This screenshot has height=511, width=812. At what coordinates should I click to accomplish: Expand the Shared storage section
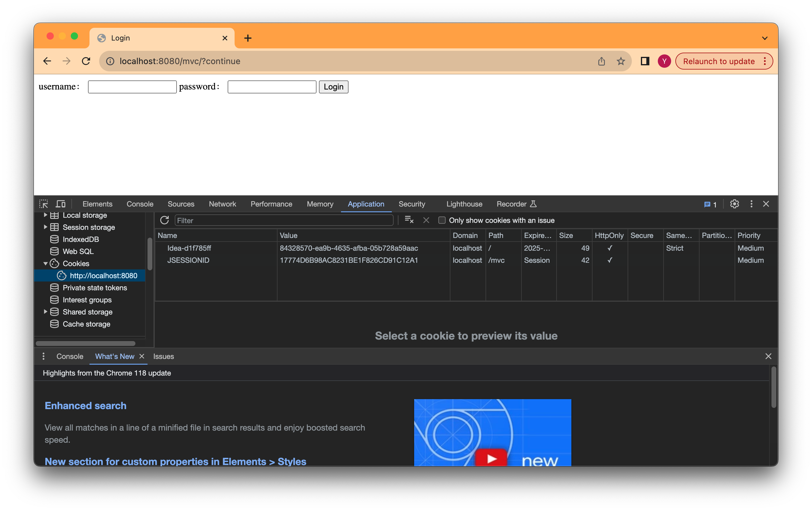pos(46,312)
